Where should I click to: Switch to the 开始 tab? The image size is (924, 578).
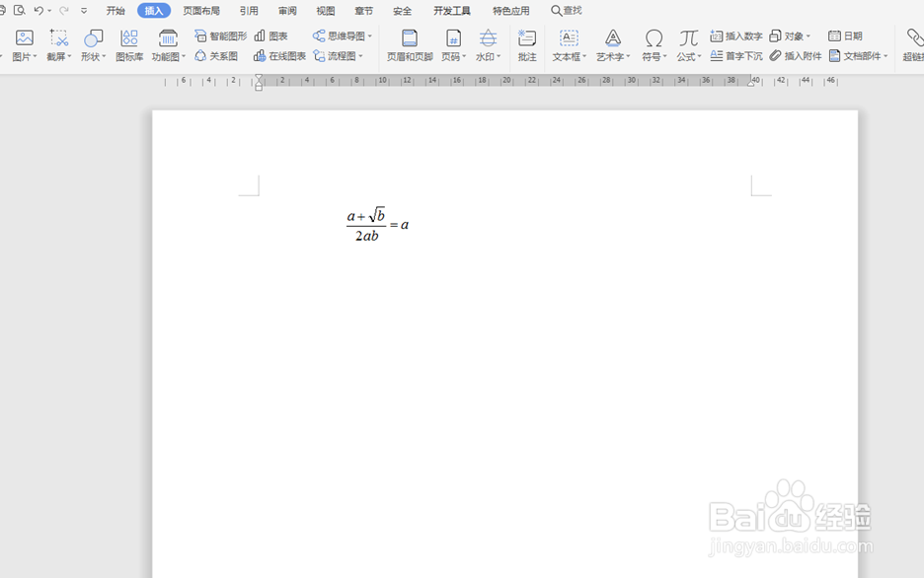(115, 11)
